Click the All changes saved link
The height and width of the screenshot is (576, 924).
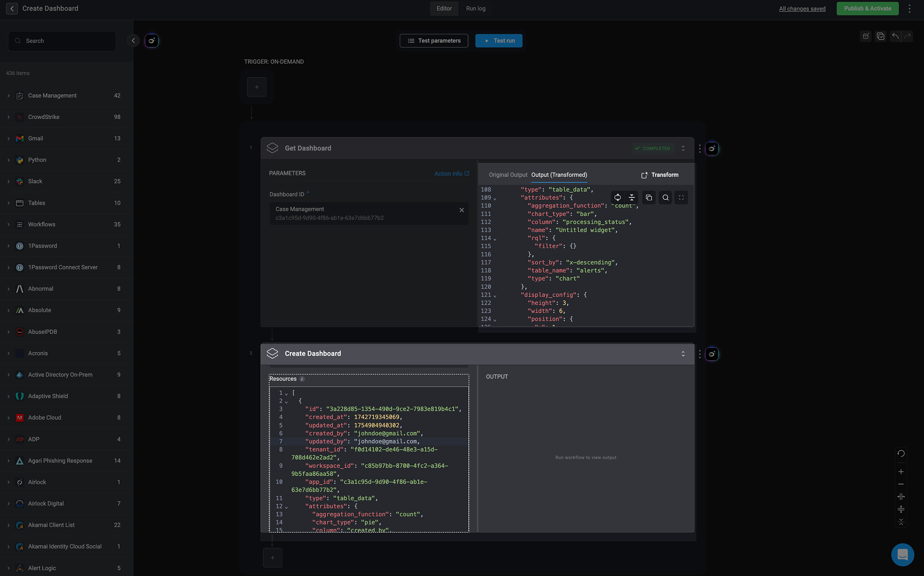802,9
